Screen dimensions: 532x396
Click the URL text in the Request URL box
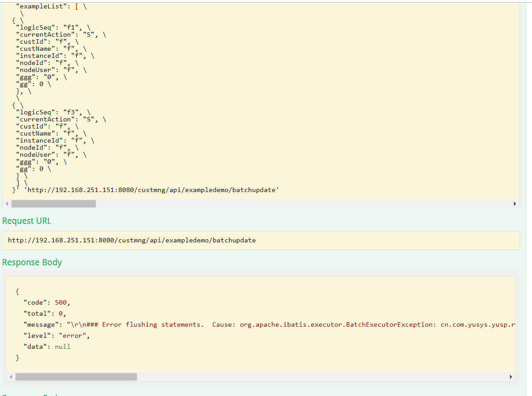click(132, 241)
